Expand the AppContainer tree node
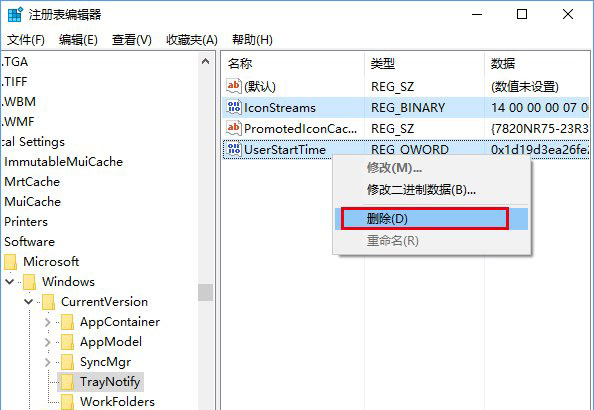The height and width of the screenshot is (410, 594). (48, 322)
